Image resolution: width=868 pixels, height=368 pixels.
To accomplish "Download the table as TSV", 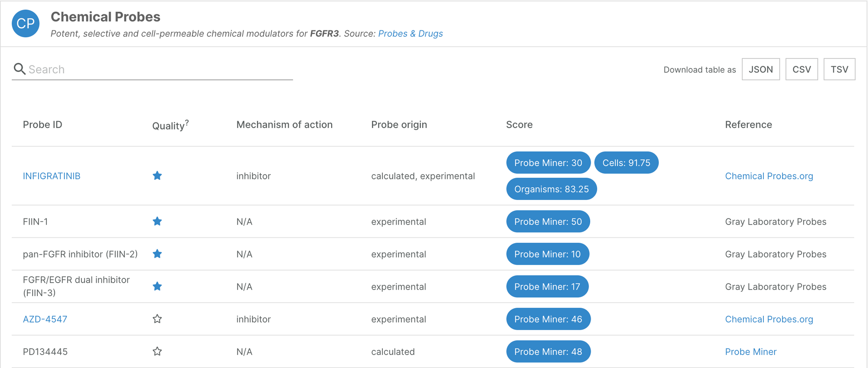I will (839, 69).
